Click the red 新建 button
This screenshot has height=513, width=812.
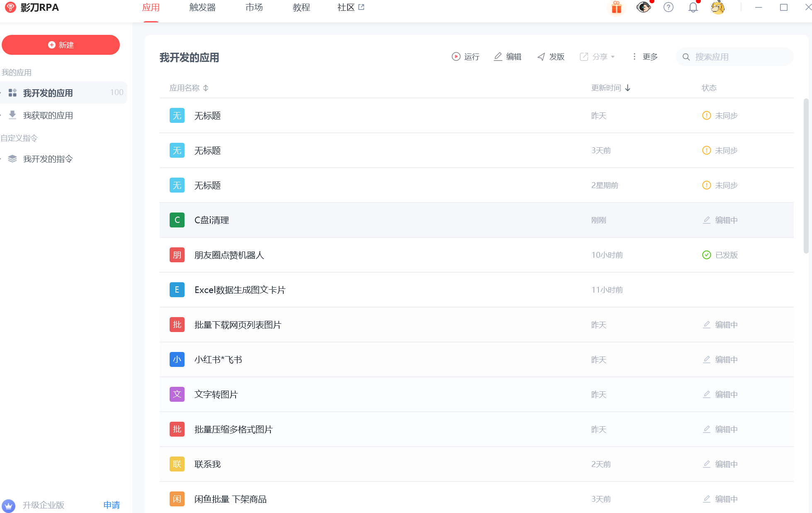tap(61, 45)
